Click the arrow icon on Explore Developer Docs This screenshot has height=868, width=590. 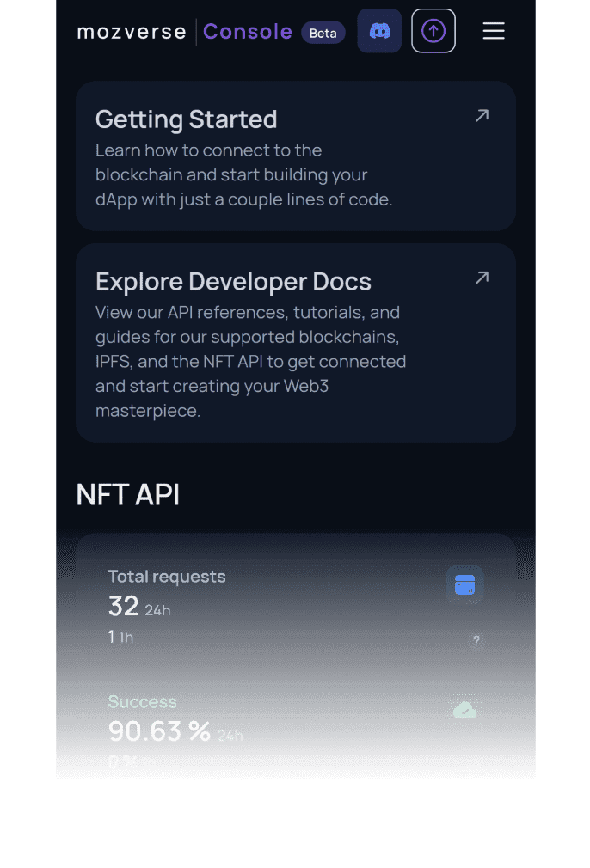click(x=482, y=278)
